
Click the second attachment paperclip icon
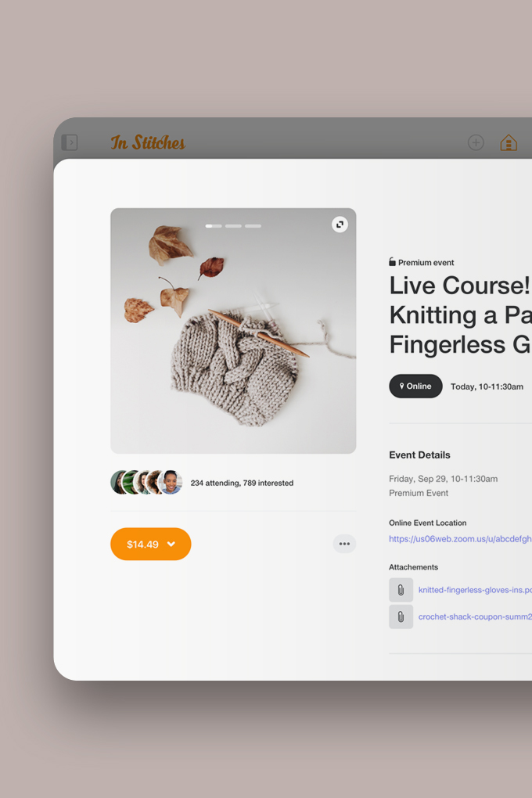401,616
